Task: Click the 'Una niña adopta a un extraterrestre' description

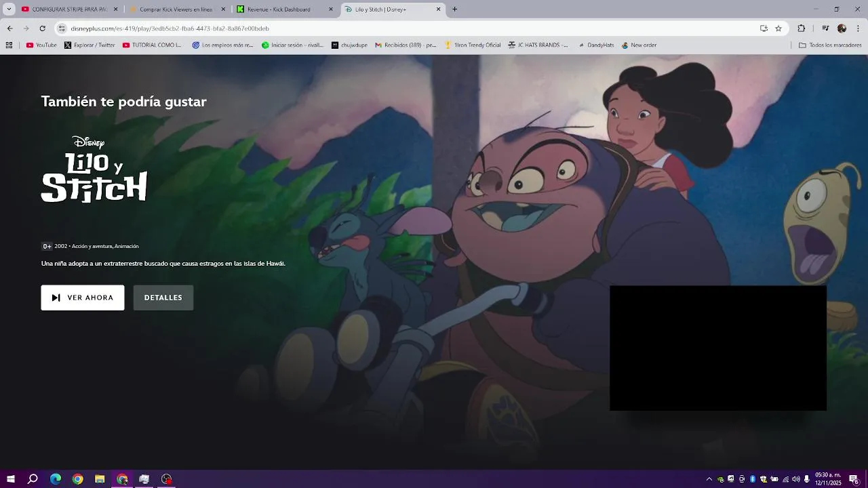Action: (163, 263)
